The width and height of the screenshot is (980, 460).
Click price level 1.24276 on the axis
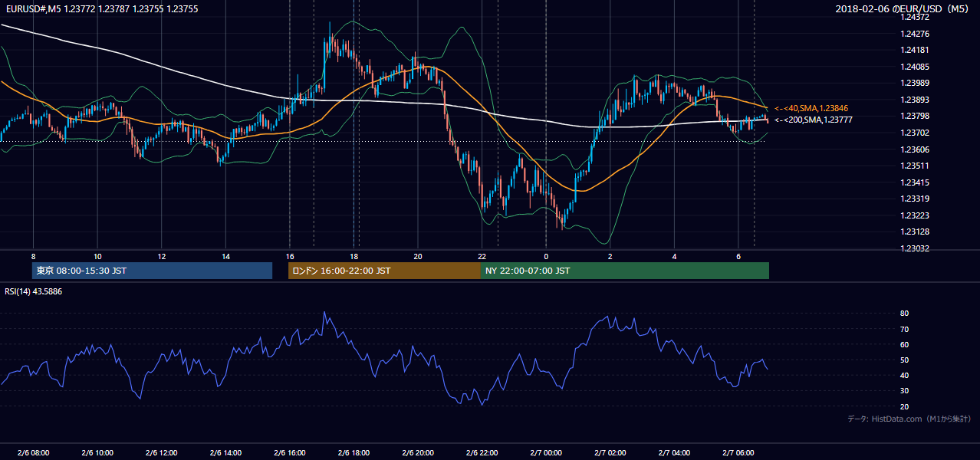[x=916, y=34]
